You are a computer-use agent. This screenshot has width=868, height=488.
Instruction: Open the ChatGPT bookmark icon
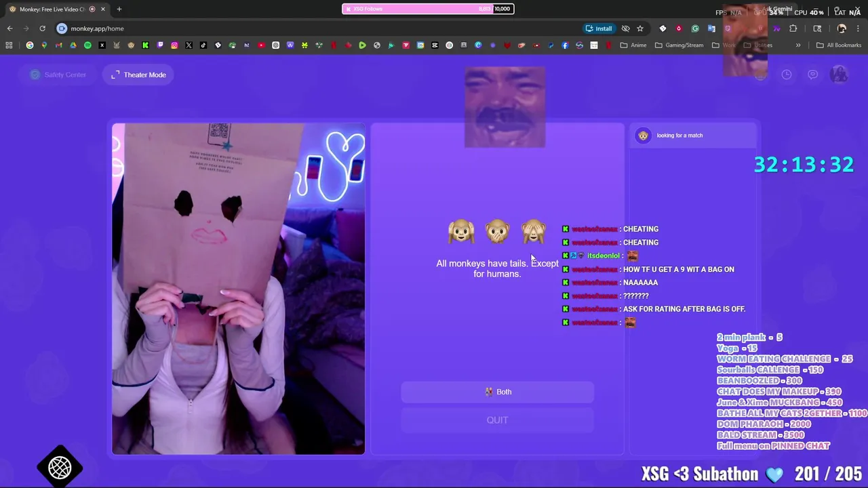(275, 45)
